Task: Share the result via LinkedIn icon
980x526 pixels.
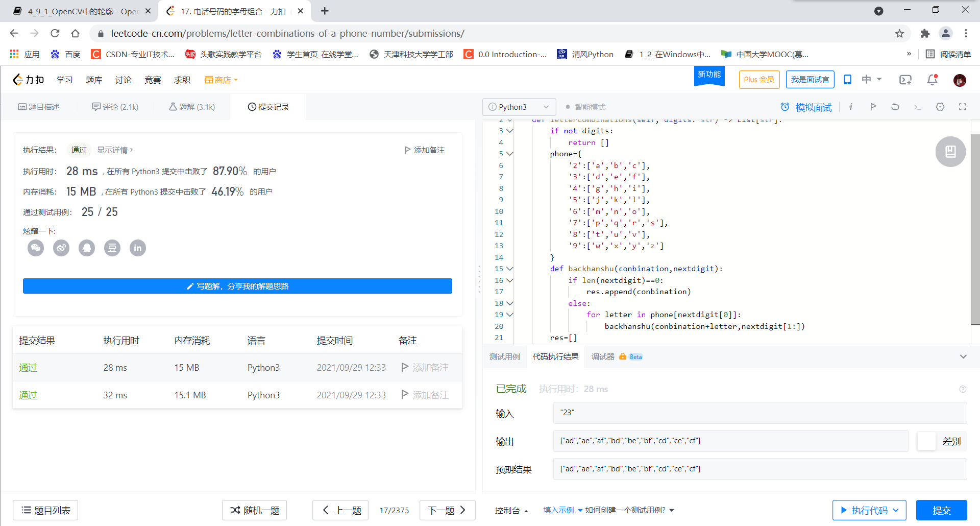Action: click(x=137, y=248)
